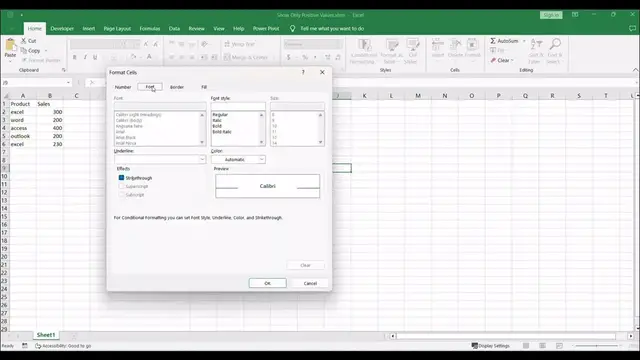
Task: Switch to the Border tab in the dialog
Action: [x=177, y=87]
